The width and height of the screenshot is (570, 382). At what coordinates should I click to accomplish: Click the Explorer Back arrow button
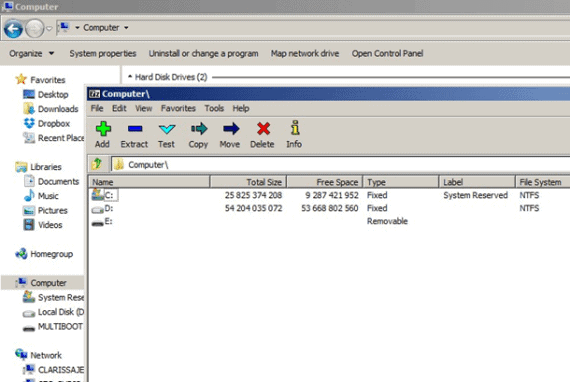click(x=13, y=28)
